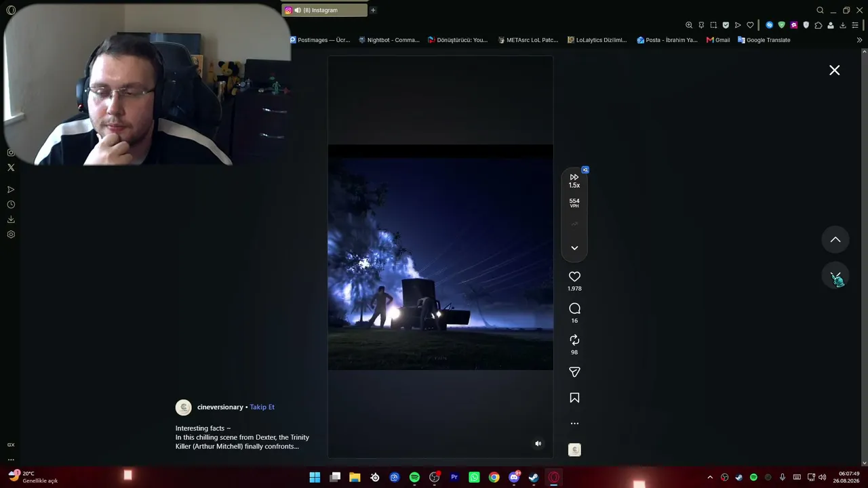Viewport: 868px width, 488px height.
Task: Mute the Instagram tab audio
Action: point(297,10)
